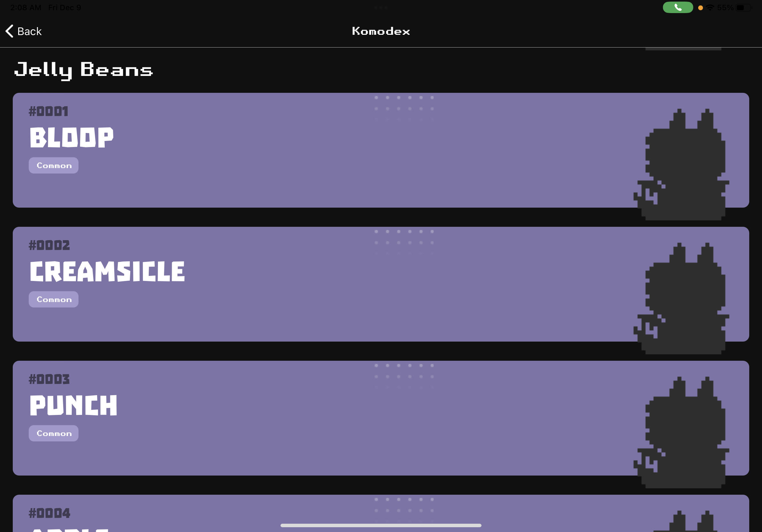The image size is (762, 532).
Task: Select the Common tag on Creamsicle
Action: 53,299
